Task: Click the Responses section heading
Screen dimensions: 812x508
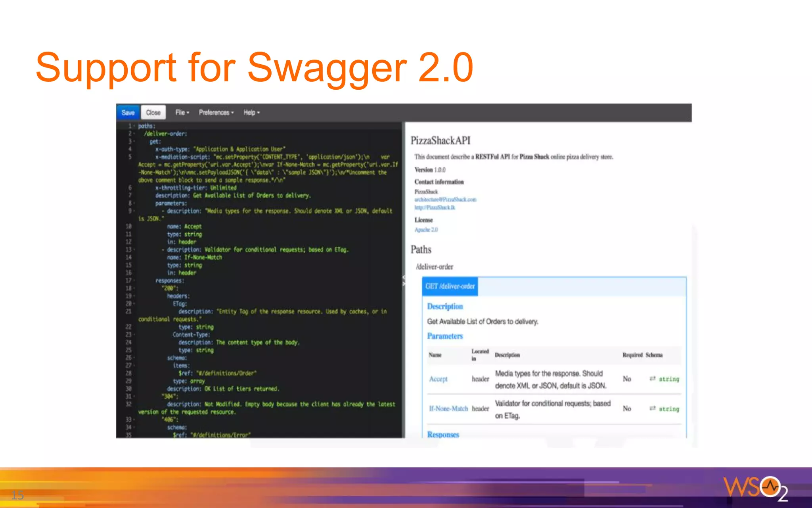Action: [x=443, y=435]
